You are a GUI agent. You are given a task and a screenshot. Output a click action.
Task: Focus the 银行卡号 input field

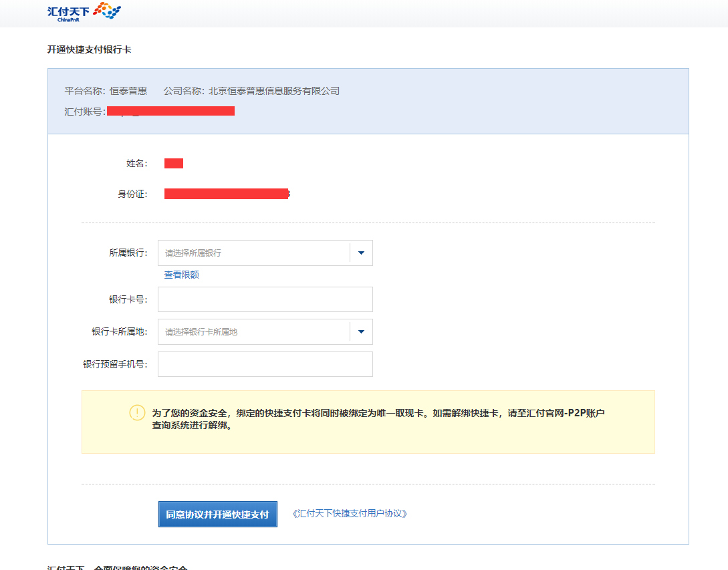265,299
